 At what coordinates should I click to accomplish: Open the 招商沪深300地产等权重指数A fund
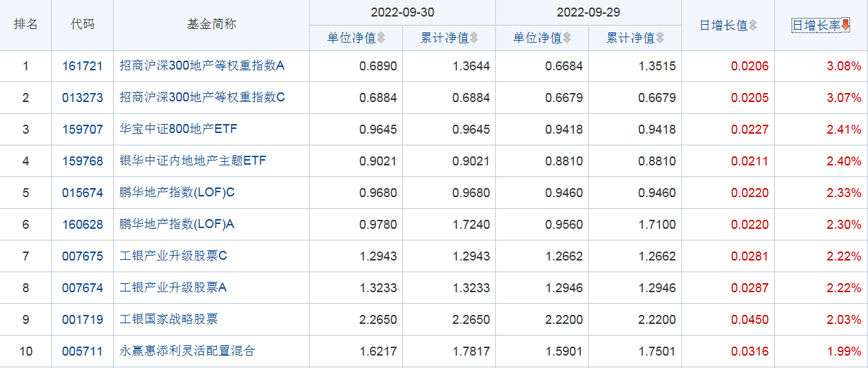(x=202, y=66)
